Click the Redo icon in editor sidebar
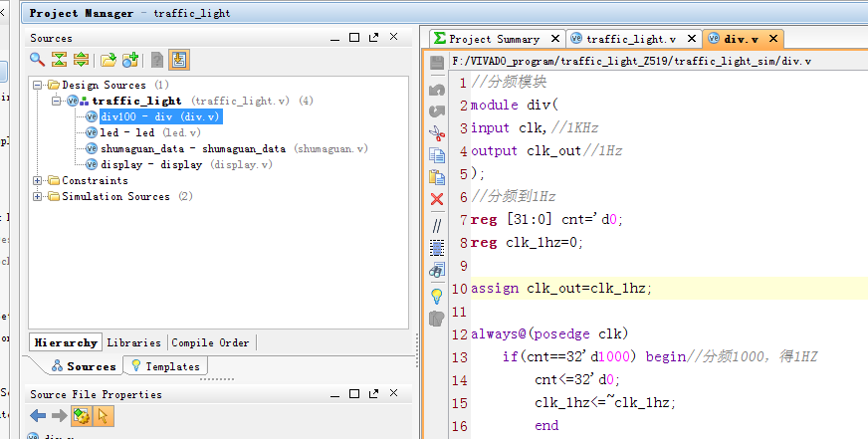The image size is (868, 439). (x=437, y=111)
